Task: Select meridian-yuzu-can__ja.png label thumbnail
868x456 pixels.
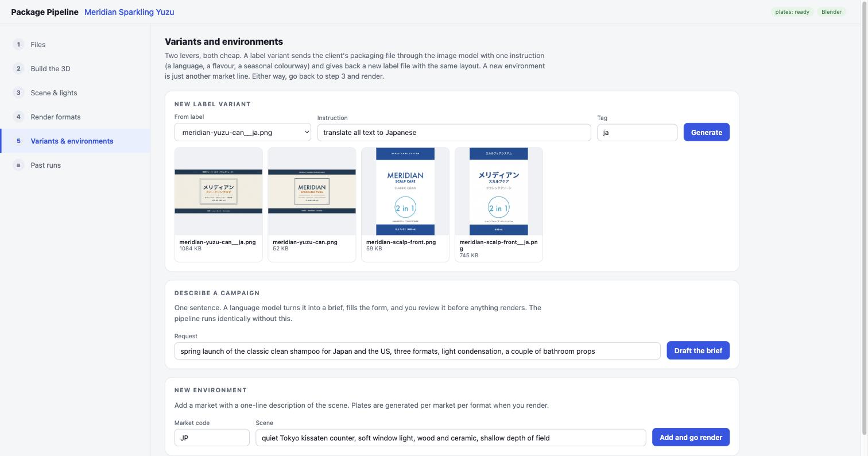Action: coord(219,204)
